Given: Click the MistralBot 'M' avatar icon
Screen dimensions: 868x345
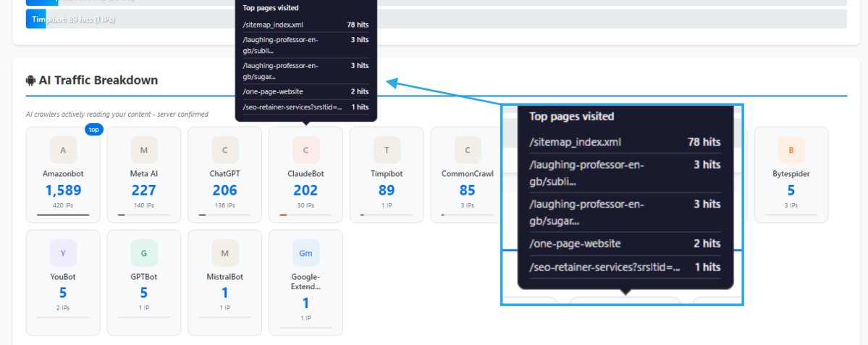Looking at the screenshot, I should point(224,253).
